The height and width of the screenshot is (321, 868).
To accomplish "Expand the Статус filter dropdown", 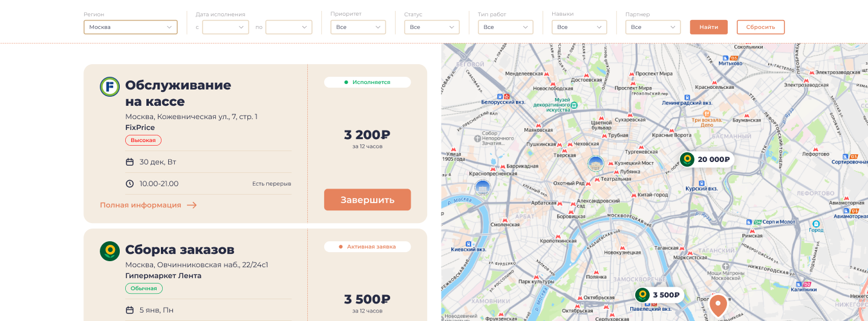I will pos(432,27).
